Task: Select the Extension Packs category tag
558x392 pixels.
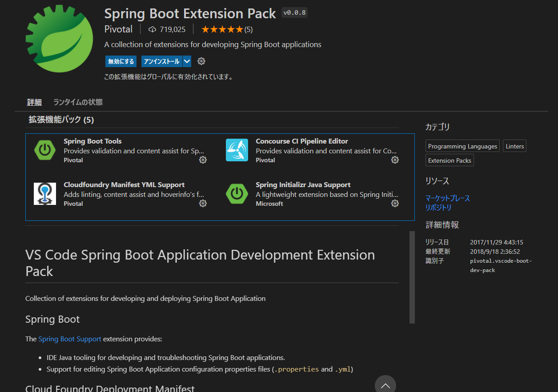Action: [x=450, y=160]
